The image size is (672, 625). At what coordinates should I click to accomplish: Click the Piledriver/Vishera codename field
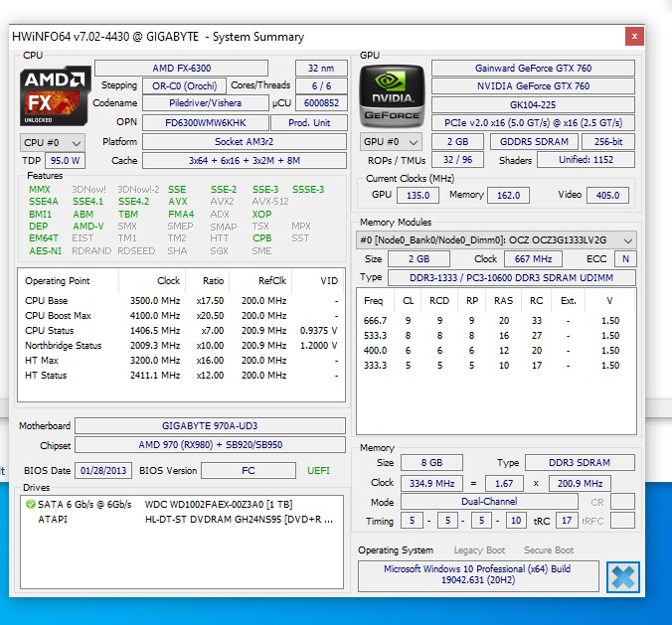coord(206,103)
